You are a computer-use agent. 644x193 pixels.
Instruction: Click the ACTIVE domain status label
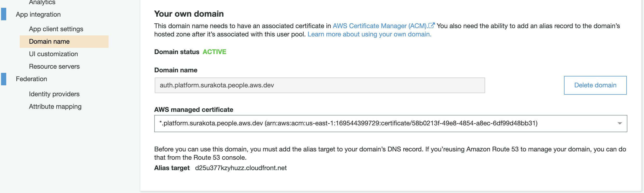(214, 52)
